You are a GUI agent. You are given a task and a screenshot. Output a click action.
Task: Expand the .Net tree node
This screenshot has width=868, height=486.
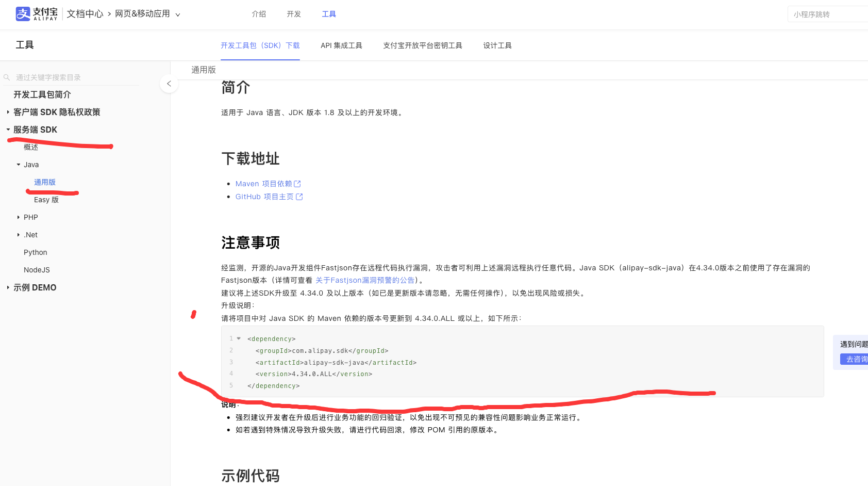19,235
